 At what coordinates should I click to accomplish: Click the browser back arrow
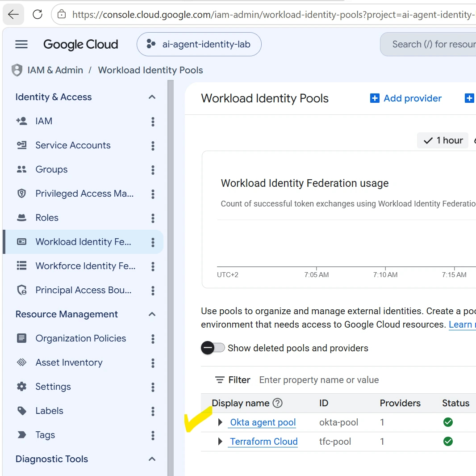coord(13,14)
